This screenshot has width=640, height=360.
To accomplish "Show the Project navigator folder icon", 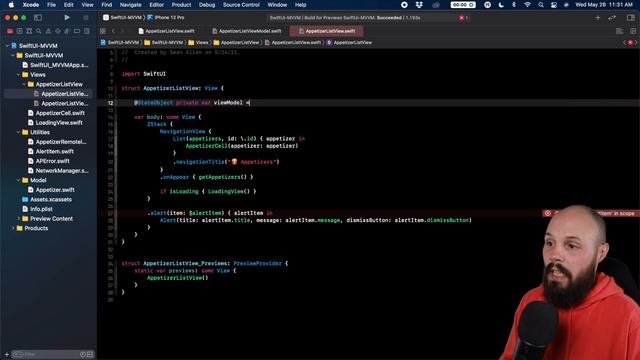I will point(10,31).
